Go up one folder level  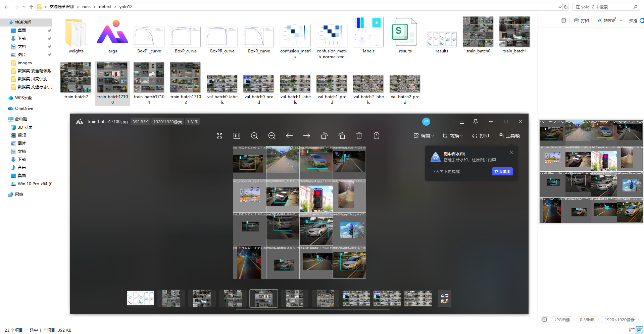click(x=31, y=7)
